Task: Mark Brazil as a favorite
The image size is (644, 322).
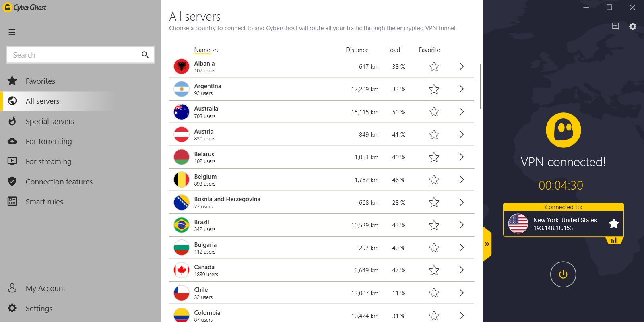Action: (434, 225)
